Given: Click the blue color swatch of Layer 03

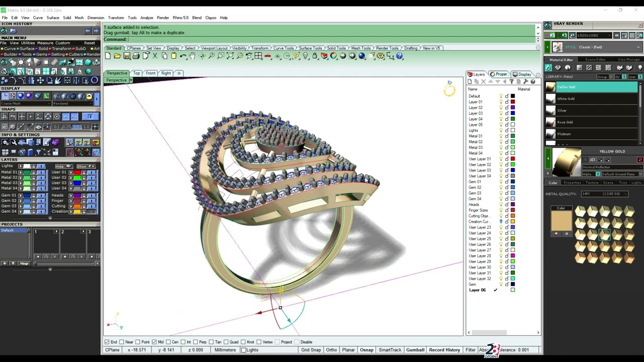Looking at the screenshot, I should [513, 113].
